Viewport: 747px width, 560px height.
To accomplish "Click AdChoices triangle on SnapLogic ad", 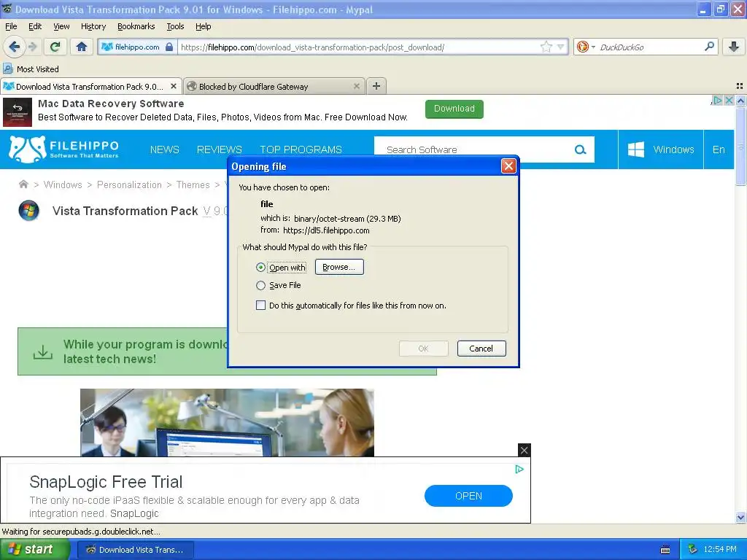I will (519, 470).
